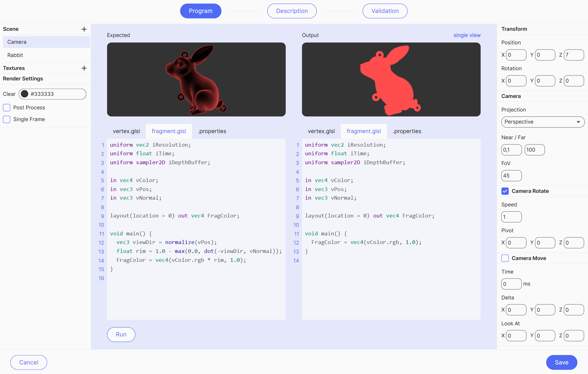Click the Cancel button

[x=29, y=362]
